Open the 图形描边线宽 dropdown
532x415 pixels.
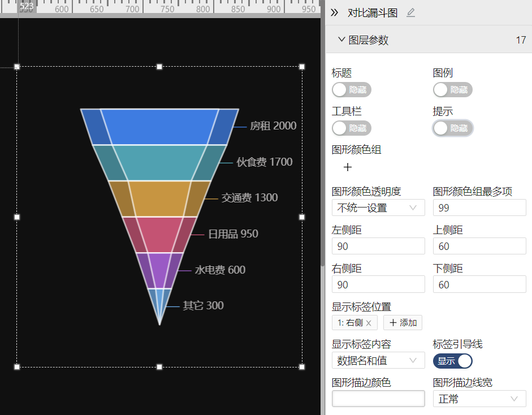pyautogui.click(x=479, y=399)
